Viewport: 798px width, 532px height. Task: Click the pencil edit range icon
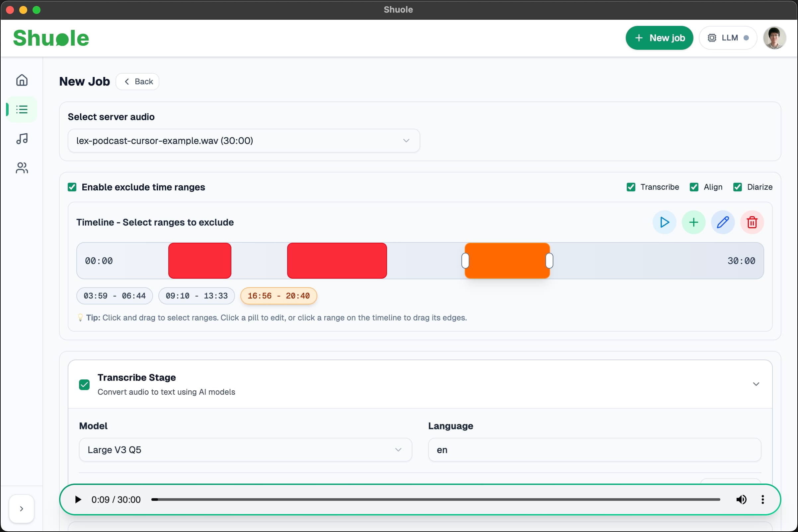click(x=723, y=222)
